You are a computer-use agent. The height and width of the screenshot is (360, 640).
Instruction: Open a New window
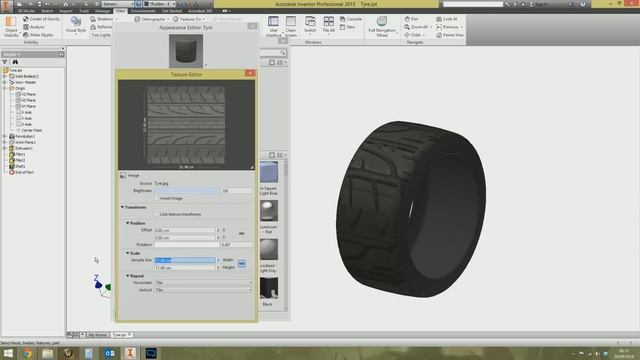point(347,27)
